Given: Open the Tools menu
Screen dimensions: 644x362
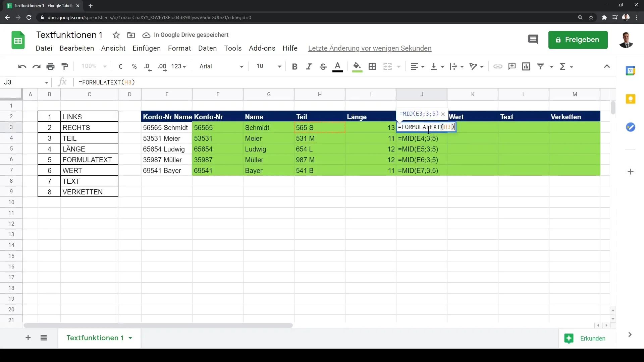Looking at the screenshot, I should [233, 48].
